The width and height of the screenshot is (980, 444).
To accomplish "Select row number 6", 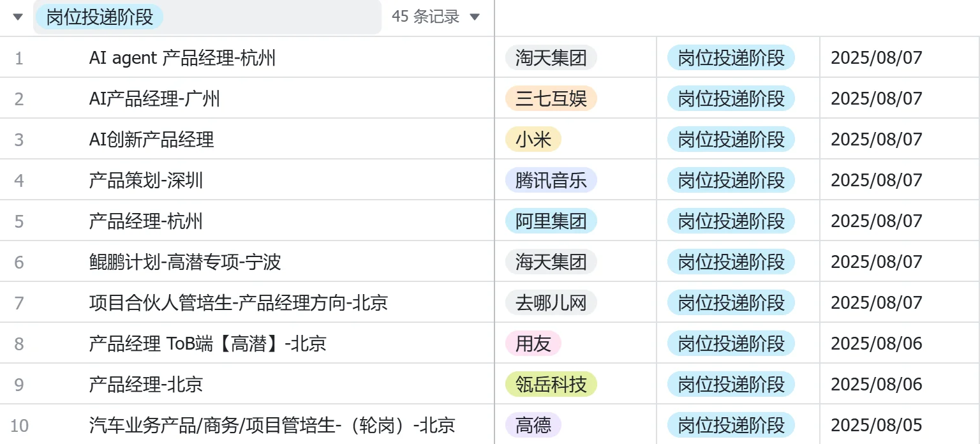I will pyautogui.click(x=19, y=262).
